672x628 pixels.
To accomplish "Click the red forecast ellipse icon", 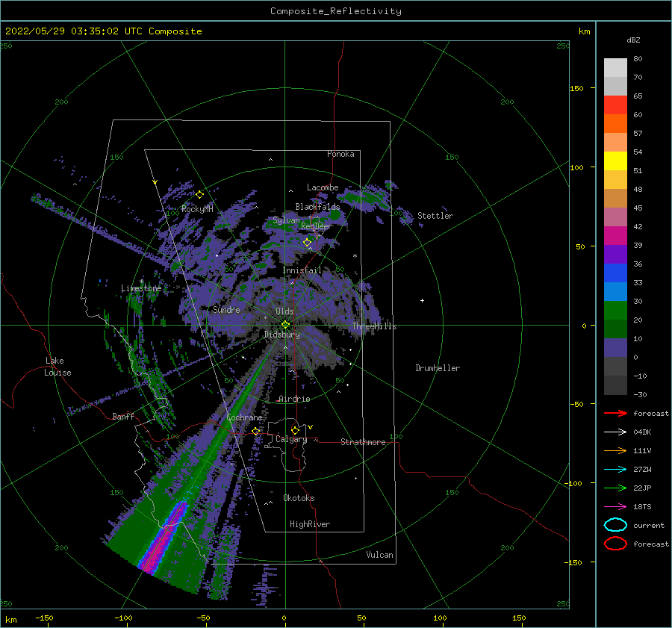I will (x=615, y=544).
